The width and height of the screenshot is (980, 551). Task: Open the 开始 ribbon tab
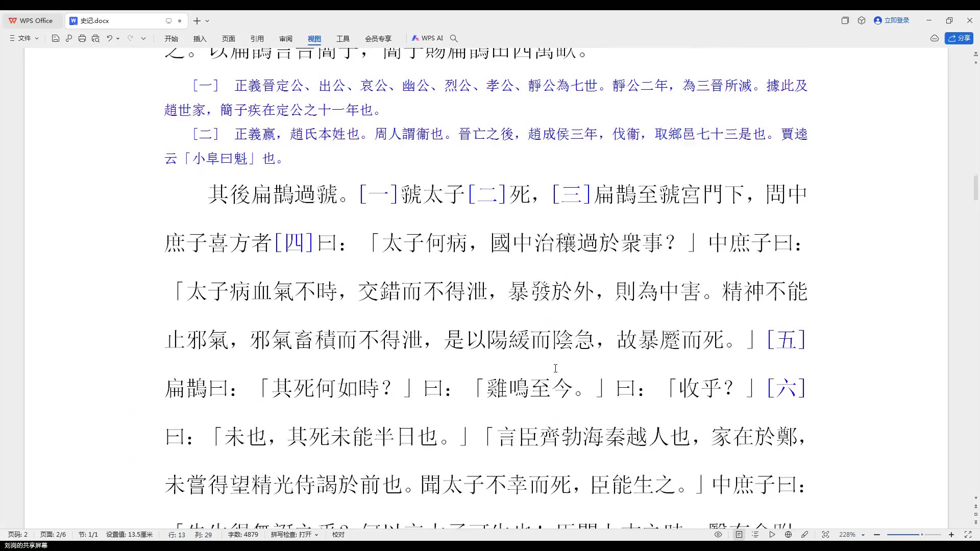pyautogui.click(x=171, y=39)
